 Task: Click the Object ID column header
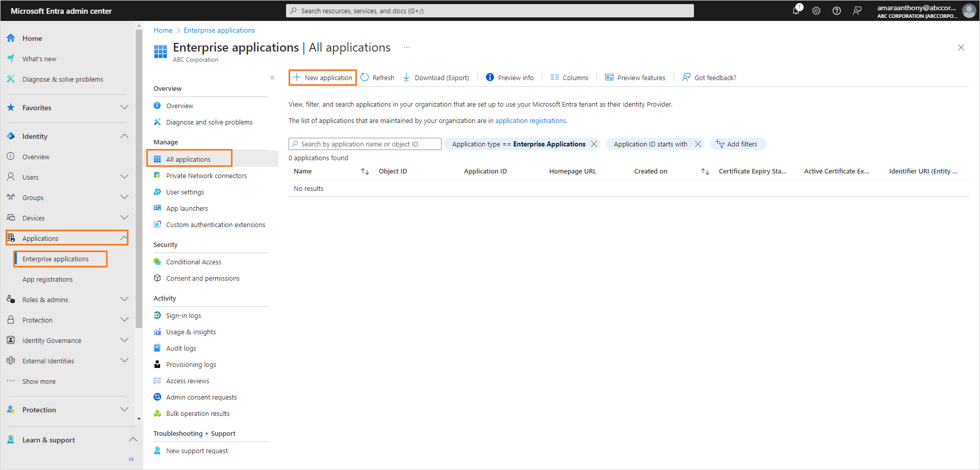[393, 171]
